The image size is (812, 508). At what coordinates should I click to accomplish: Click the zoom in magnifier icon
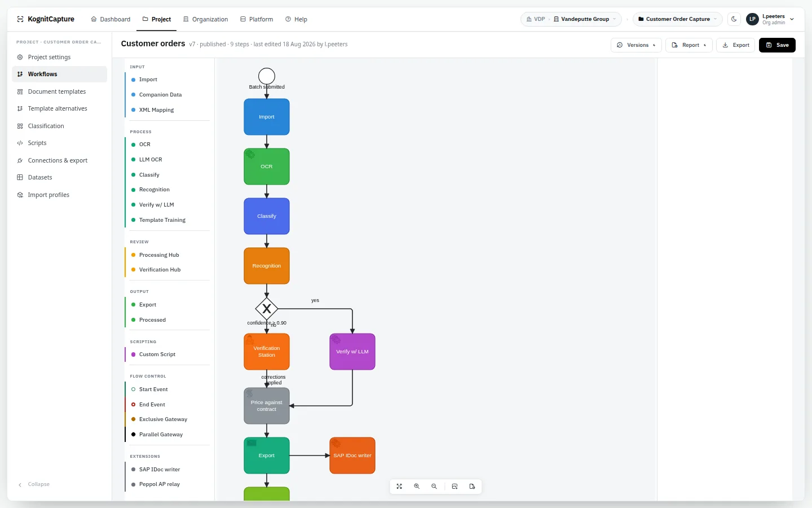tap(417, 487)
